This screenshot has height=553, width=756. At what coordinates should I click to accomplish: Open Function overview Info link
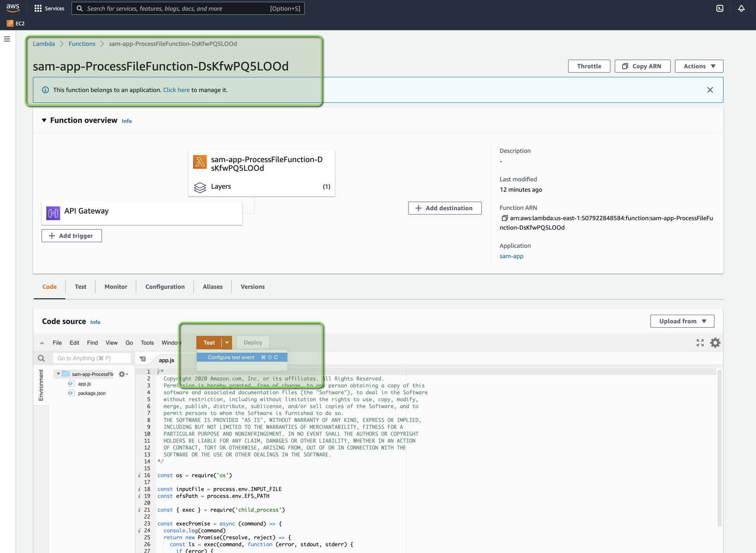127,121
